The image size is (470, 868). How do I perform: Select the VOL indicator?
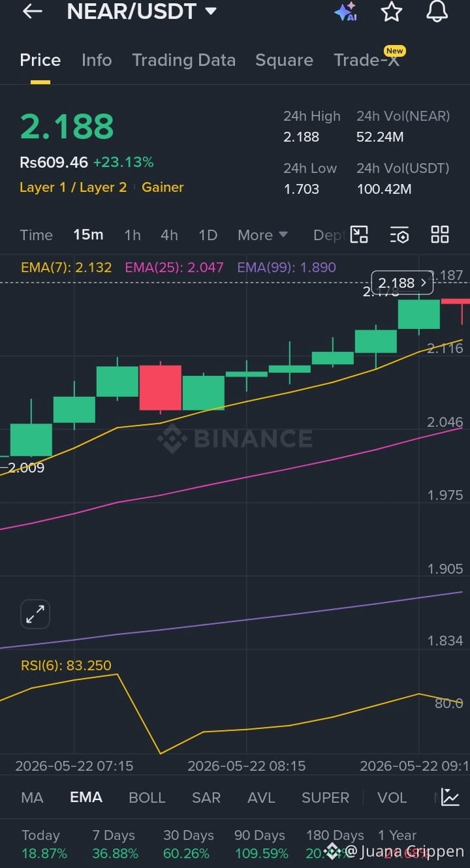click(392, 798)
